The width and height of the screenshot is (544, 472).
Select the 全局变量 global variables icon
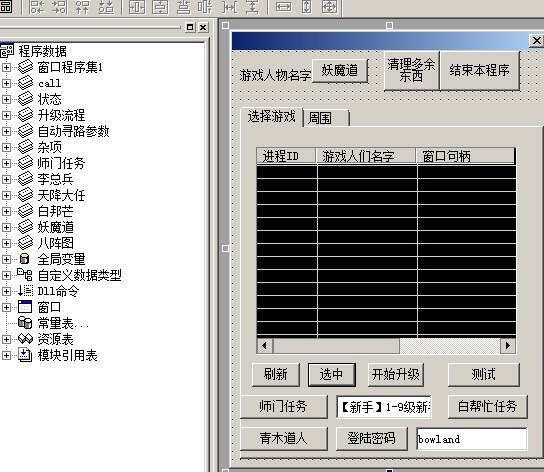[24, 259]
